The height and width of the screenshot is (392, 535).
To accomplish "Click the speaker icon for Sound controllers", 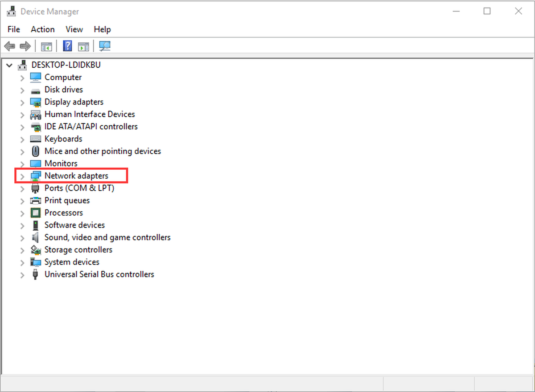I will tap(35, 237).
